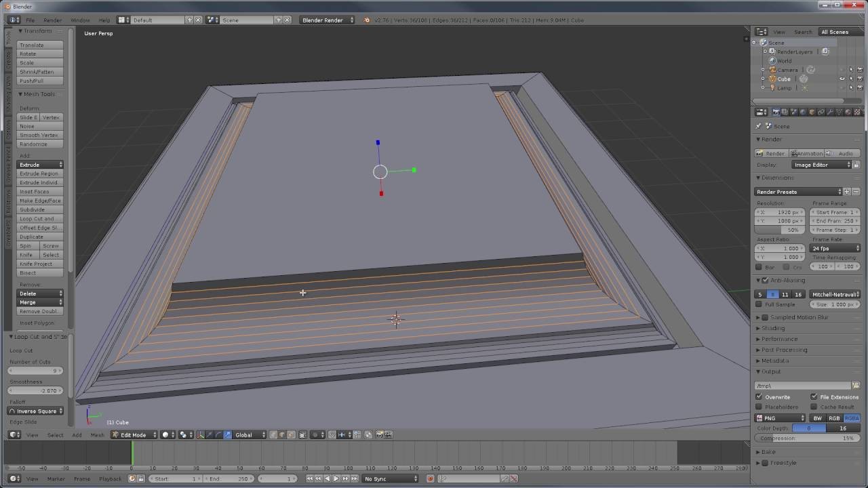
Task: Open the 24 fps frame rate dropdown
Action: click(835, 248)
